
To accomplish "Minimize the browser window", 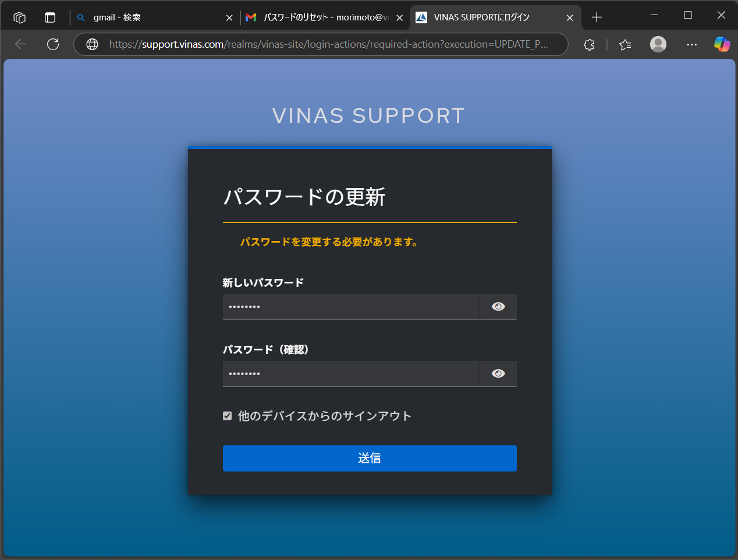I will tap(655, 15).
